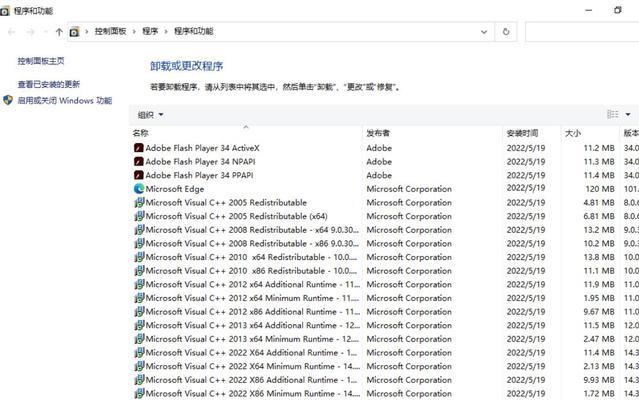This screenshot has width=639, height=400.
Task: Click the Visual C++ 2005 Redistributable (x64) icon
Action: point(139,215)
